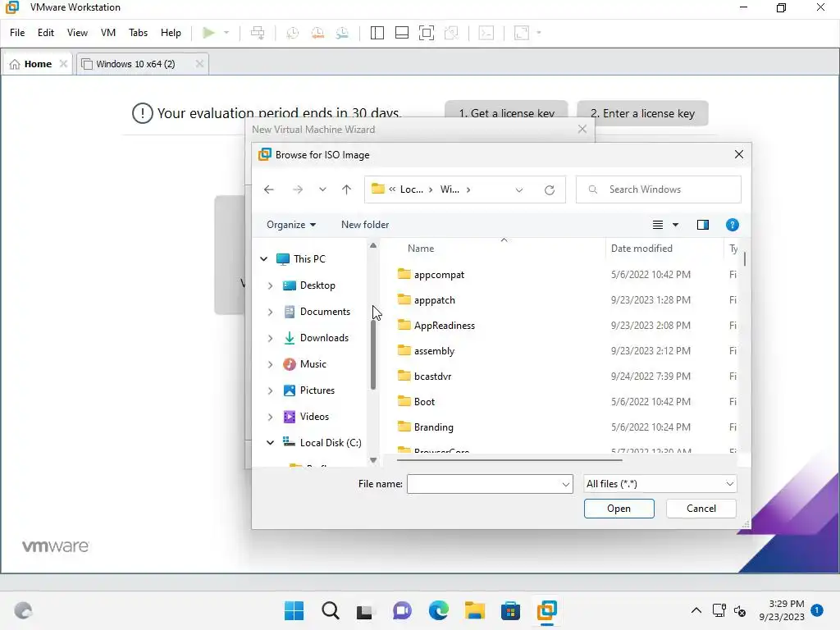Click the Cancel button
The image size is (840, 630).
[x=701, y=509]
